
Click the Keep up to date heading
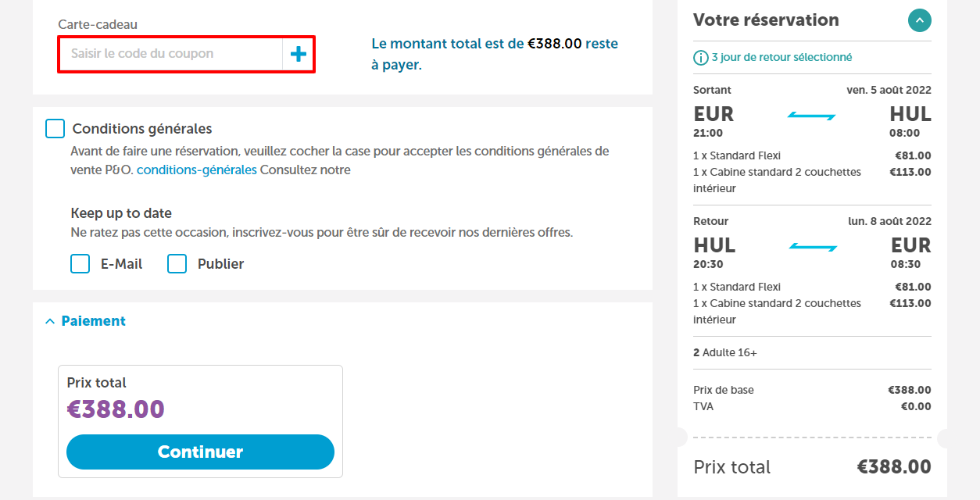[x=121, y=213]
